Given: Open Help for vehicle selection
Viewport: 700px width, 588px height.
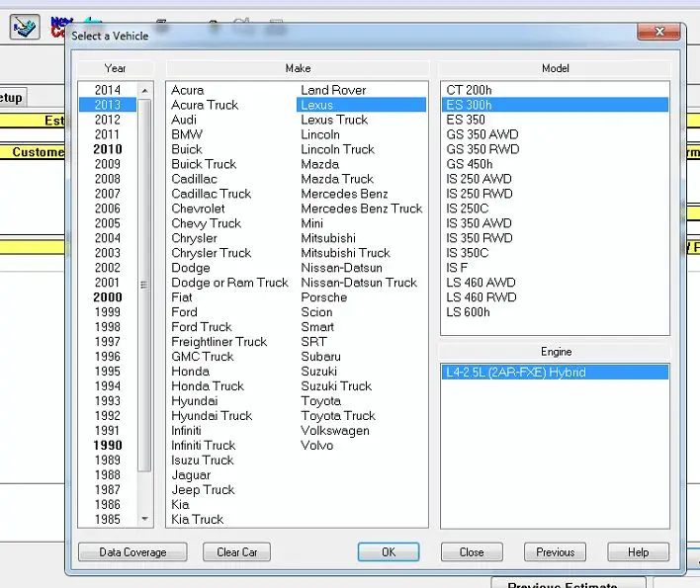Looking at the screenshot, I should point(638,552).
